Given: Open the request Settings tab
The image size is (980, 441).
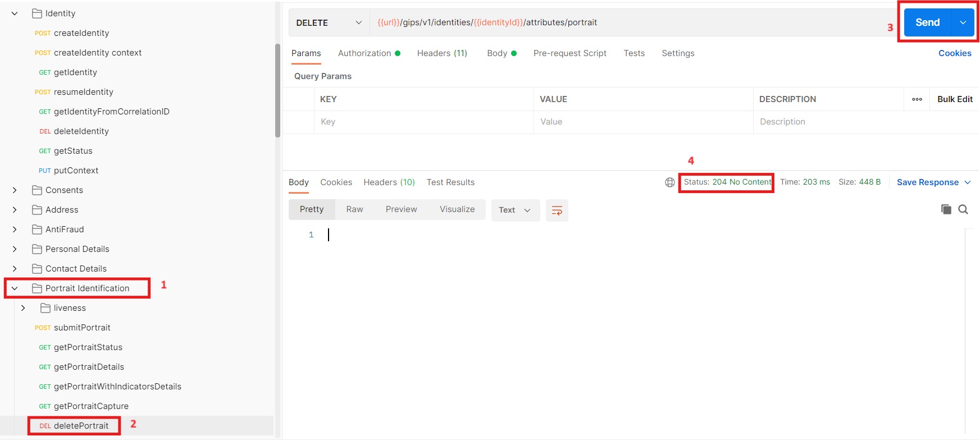Looking at the screenshot, I should 678,53.
